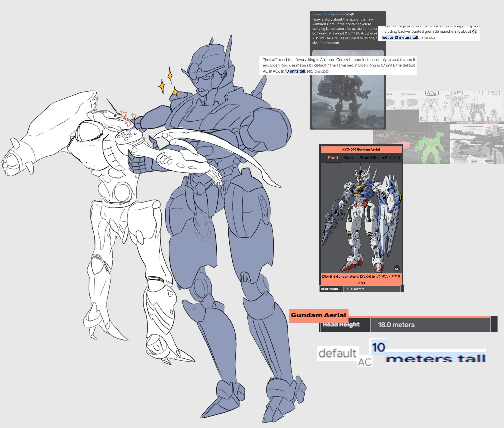Click the enlarge image icon on Gundam picture
Viewport: 504px width, 428px height.
pos(397,268)
